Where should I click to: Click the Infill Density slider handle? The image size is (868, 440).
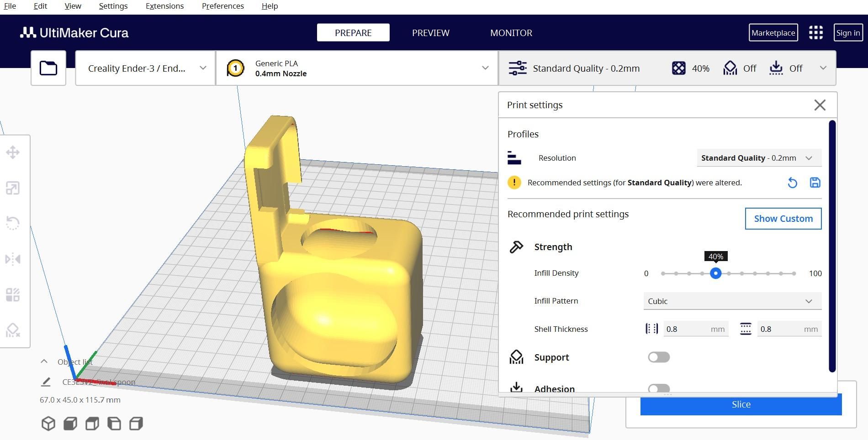pyautogui.click(x=715, y=273)
